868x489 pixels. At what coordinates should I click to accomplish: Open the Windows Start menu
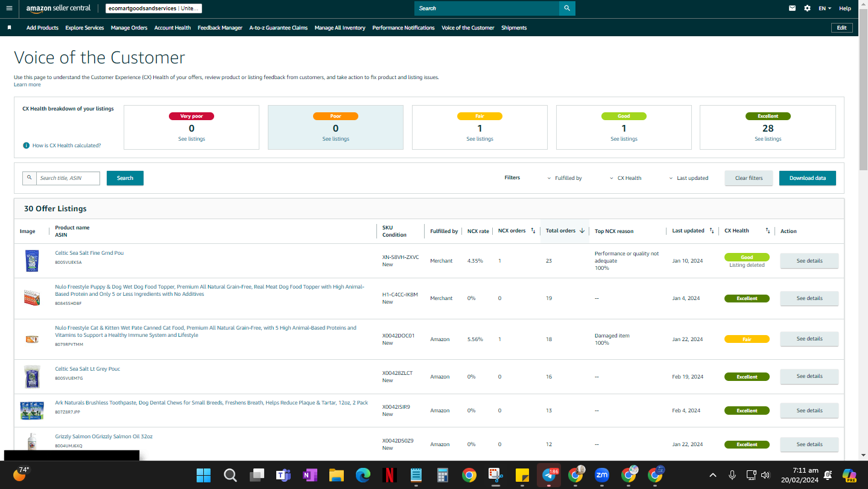(203, 475)
